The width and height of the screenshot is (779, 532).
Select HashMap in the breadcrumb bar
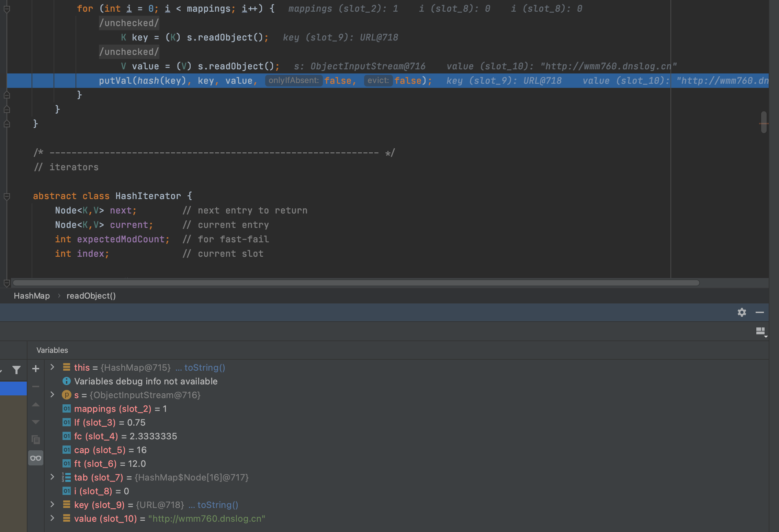click(32, 296)
